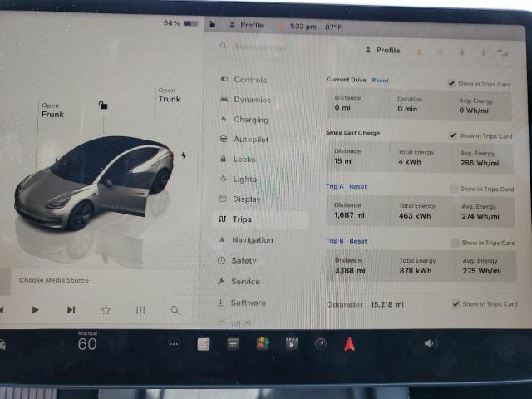Open Profile in the top status bar
Viewport: 532px width, 399px height.
tap(247, 25)
